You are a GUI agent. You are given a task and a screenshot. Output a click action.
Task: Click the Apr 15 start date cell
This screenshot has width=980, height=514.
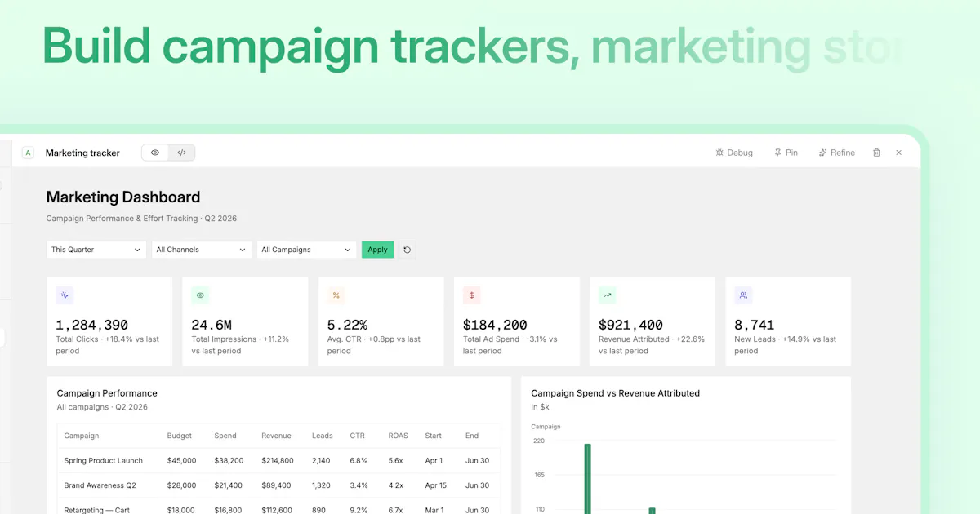(x=436, y=485)
